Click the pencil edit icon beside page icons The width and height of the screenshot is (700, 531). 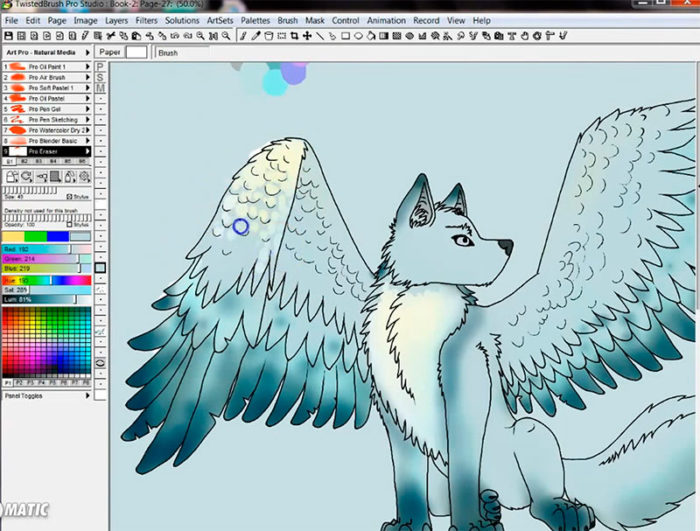tap(85, 36)
